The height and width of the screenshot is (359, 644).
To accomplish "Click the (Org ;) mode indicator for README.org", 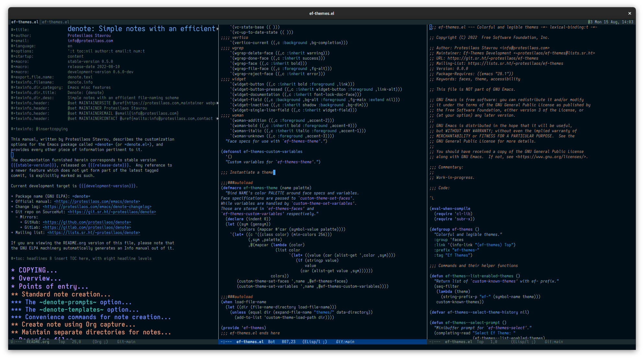I will coord(100,342).
